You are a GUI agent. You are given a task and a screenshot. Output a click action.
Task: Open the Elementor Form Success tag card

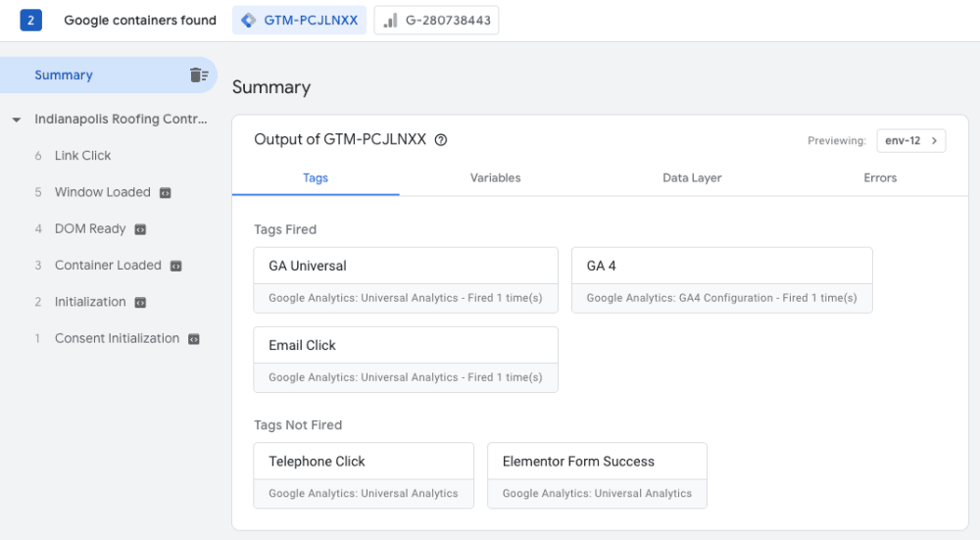(597, 475)
